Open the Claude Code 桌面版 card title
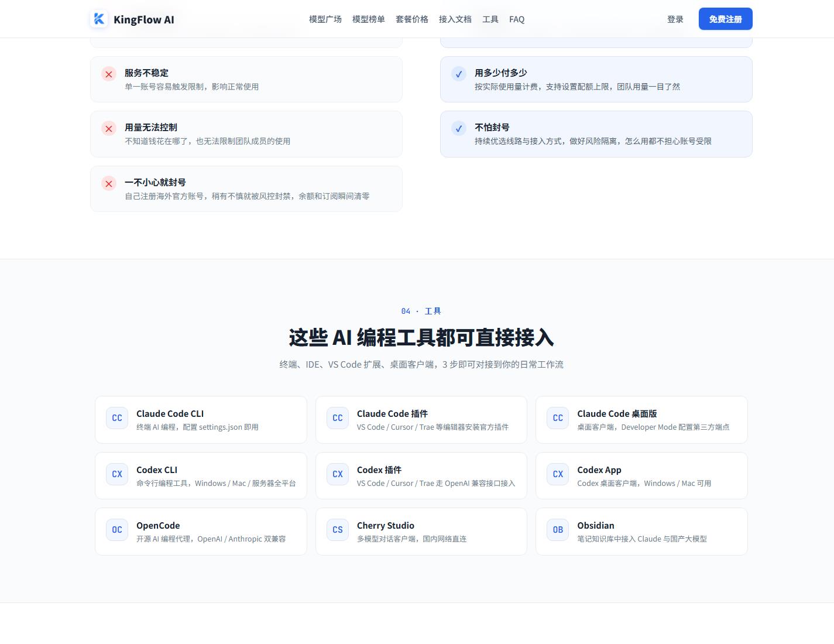Viewport: 834px width, 644px height. tap(617, 413)
